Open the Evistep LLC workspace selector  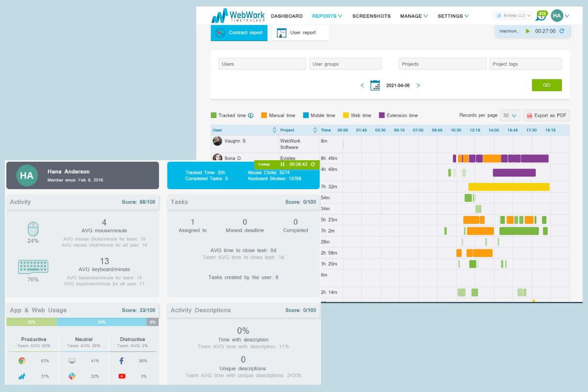pyautogui.click(x=513, y=15)
